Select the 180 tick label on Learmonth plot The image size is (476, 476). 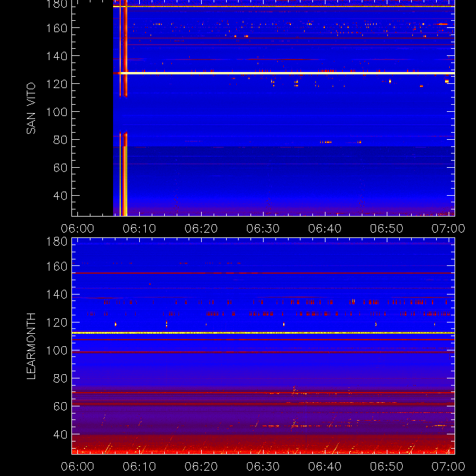[x=57, y=242]
